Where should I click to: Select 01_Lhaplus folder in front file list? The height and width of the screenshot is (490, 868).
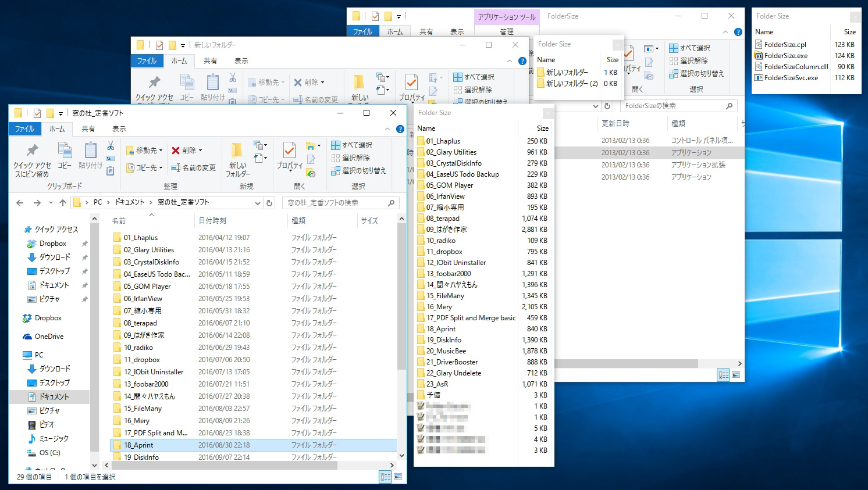click(x=140, y=238)
